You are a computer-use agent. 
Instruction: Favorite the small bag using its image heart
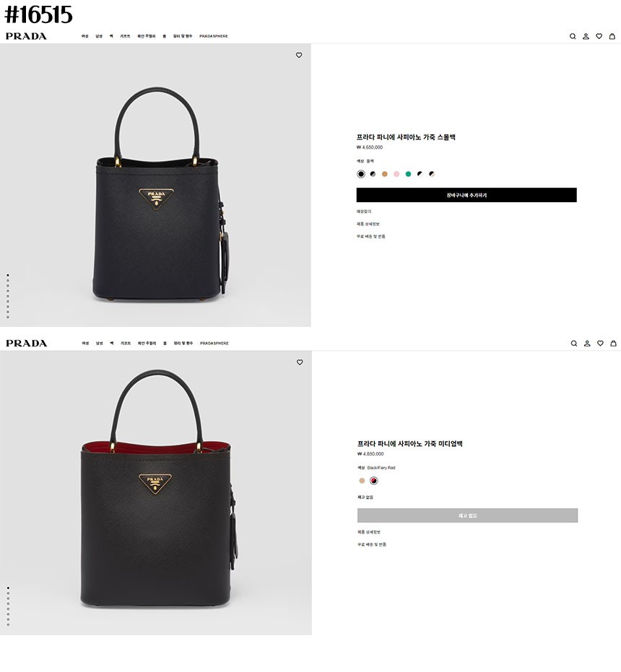point(299,55)
